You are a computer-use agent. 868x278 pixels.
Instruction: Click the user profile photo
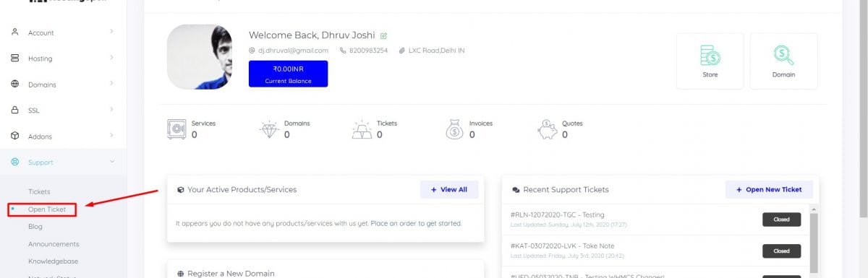pos(200,57)
